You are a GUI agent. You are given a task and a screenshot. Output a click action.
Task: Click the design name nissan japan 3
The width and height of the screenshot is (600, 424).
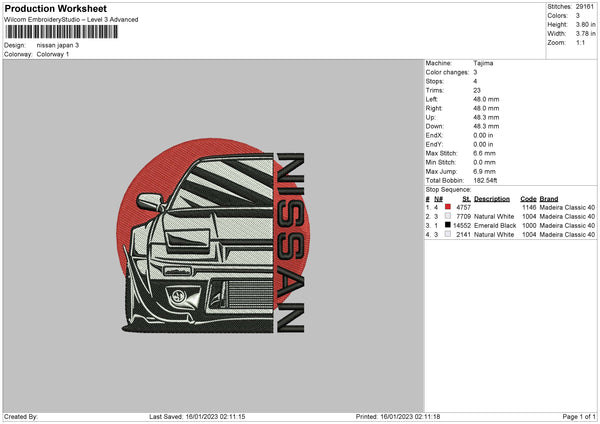coord(59,45)
